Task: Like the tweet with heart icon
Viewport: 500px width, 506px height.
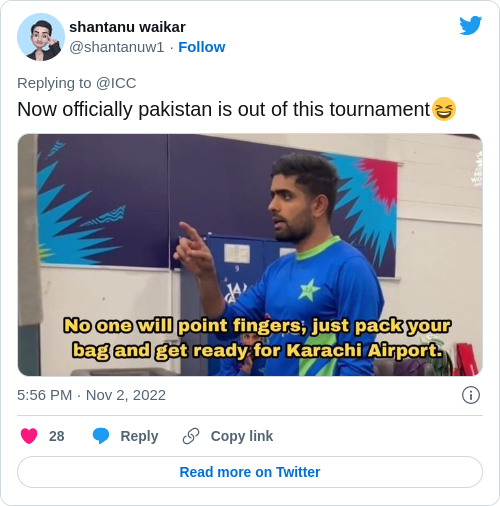Action: (x=29, y=436)
